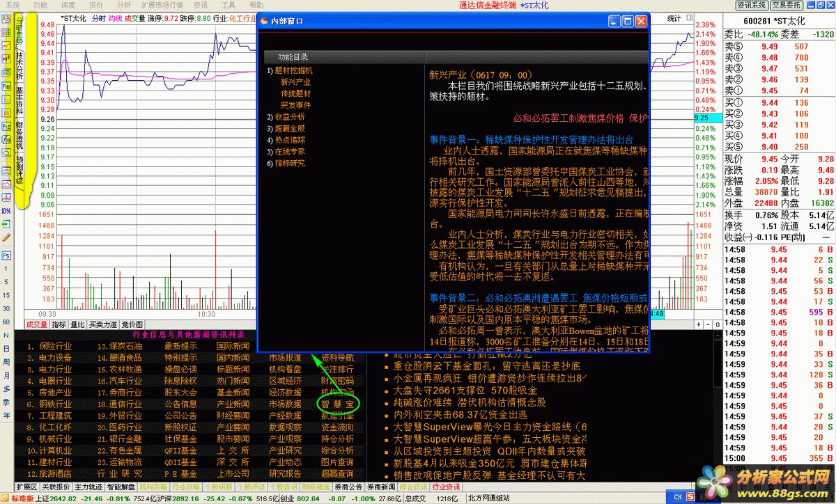Click the 10% icon in left toolbar

click(6, 210)
